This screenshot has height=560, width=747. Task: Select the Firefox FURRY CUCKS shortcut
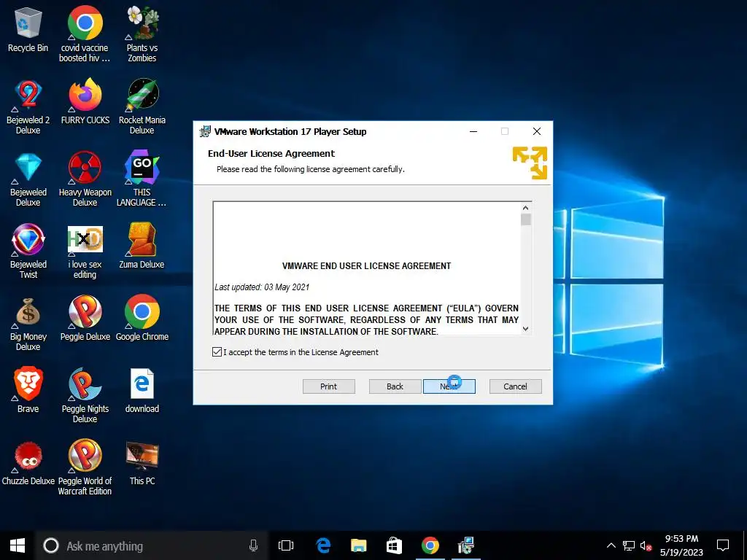[85, 101]
